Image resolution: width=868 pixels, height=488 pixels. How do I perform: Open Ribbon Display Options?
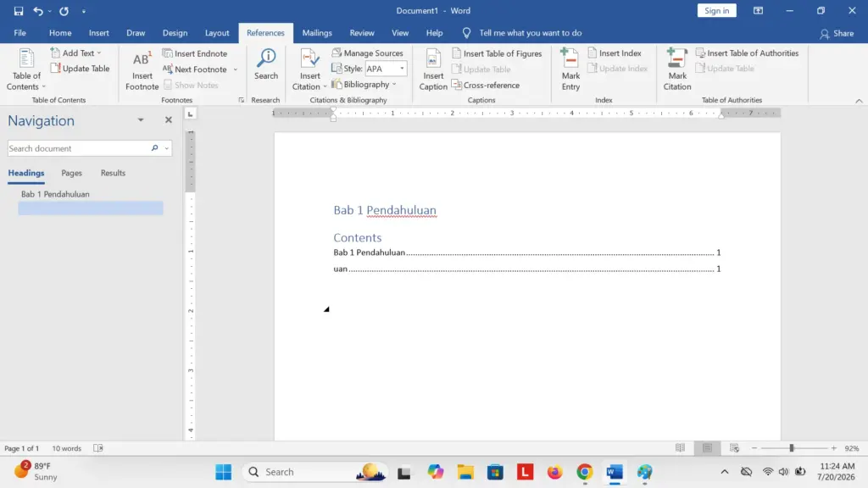pyautogui.click(x=758, y=10)
